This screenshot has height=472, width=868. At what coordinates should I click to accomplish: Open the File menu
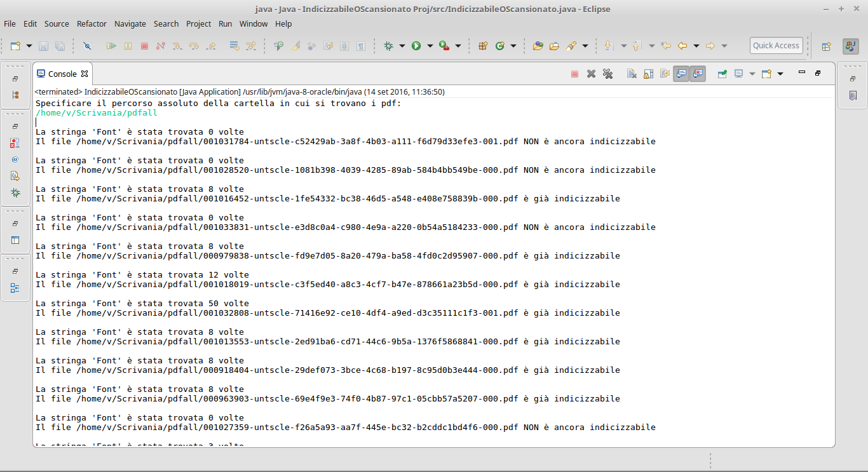tap(10, 24)
